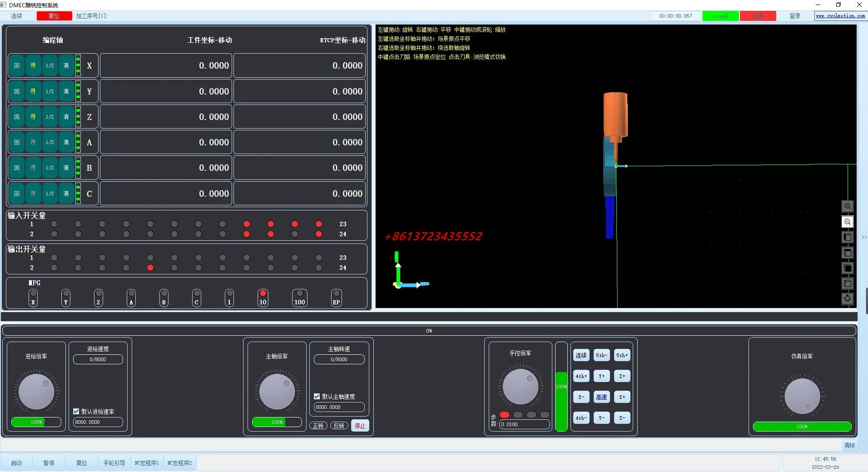Screen dimensions: 868x472
Task: Click the 步距 step distance input field
Action: pos(524,424)
